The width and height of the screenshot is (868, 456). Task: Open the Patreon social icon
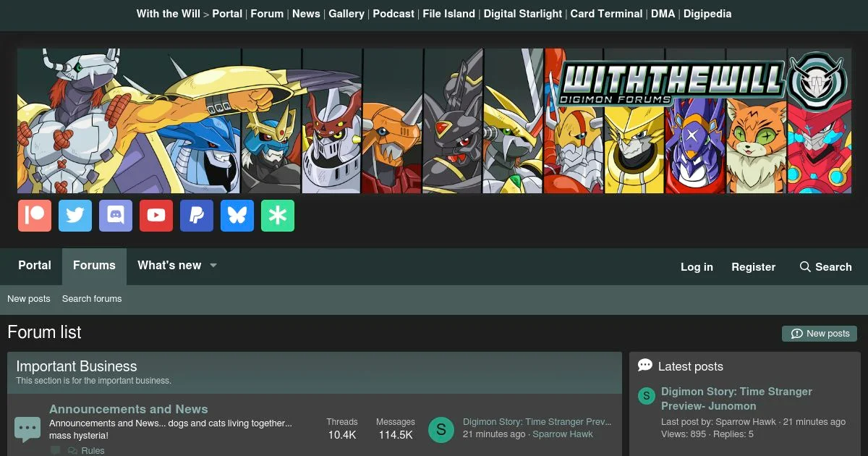pyautogui.click(x=35, y=216)
